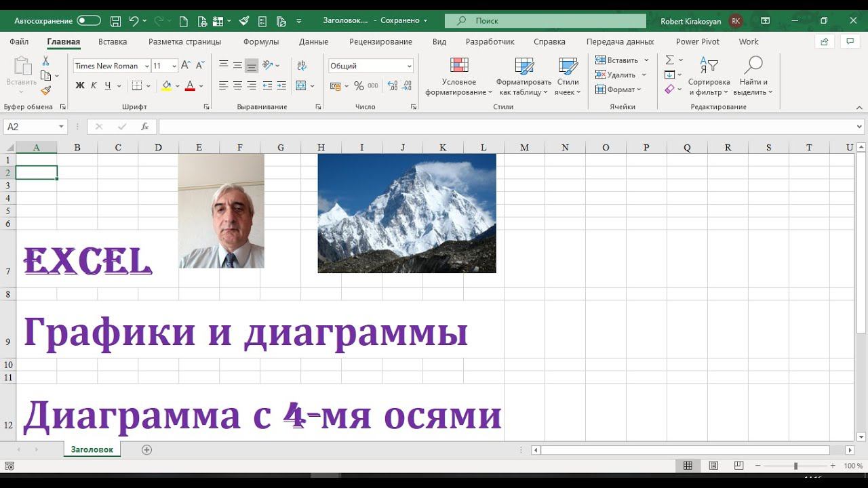Apply italic with the К button
868x488 pixels.
[x=94, y=85]
